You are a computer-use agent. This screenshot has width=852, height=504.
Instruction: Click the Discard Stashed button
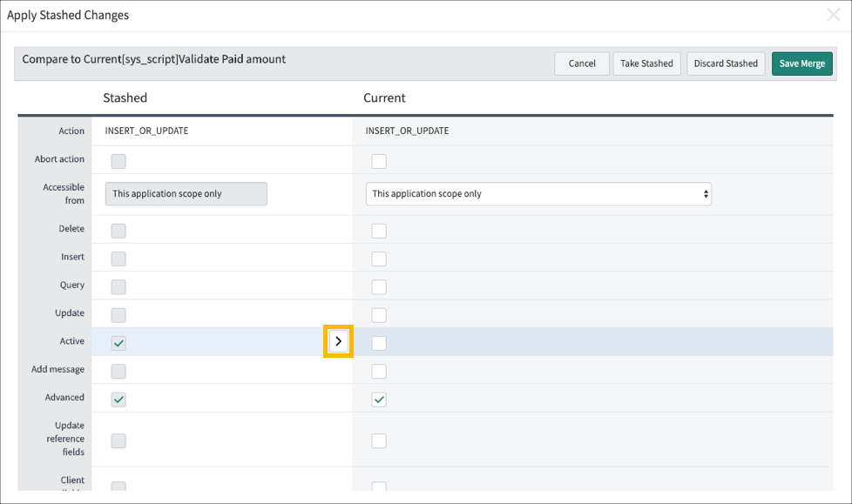tap(725, 63)
